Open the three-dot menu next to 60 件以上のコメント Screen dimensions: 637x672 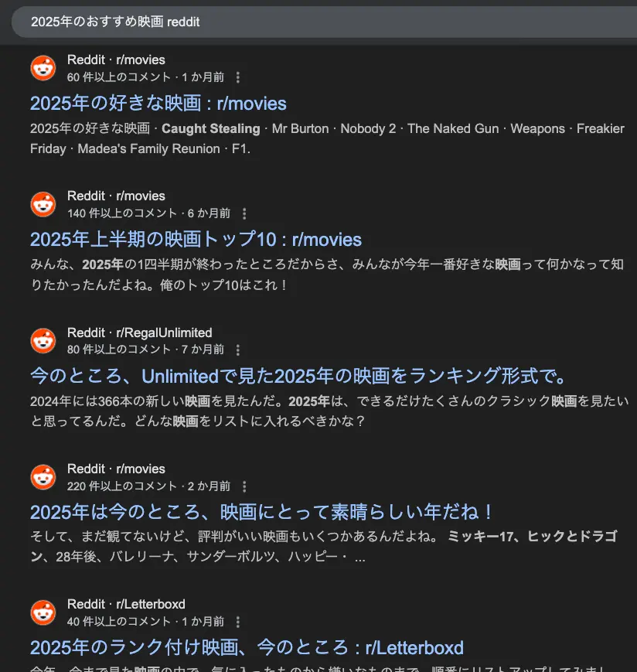238,77
